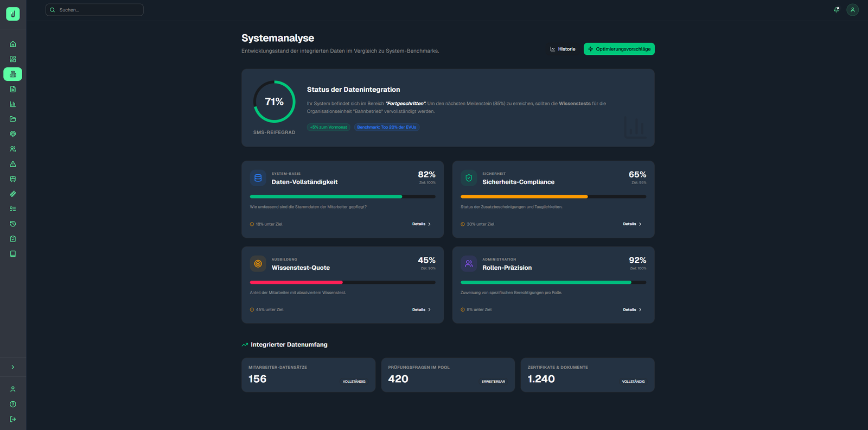Click the railway track sidebar icon
The width and height of the screenshot is (868, 430).
tap(13, 194)
